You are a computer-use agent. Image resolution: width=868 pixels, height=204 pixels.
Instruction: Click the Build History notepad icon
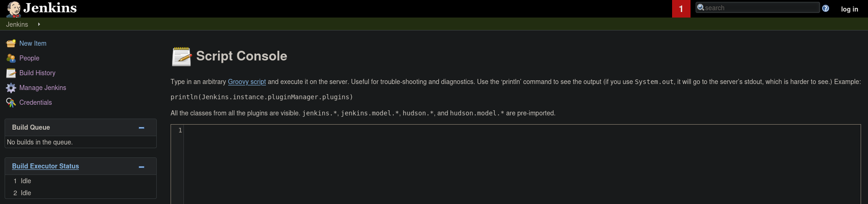tap(11, 73)
